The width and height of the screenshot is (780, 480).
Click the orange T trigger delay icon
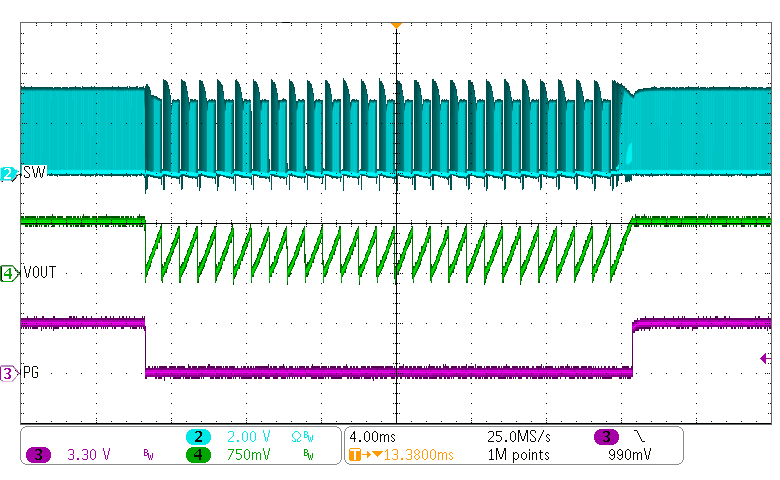(357, 455)
